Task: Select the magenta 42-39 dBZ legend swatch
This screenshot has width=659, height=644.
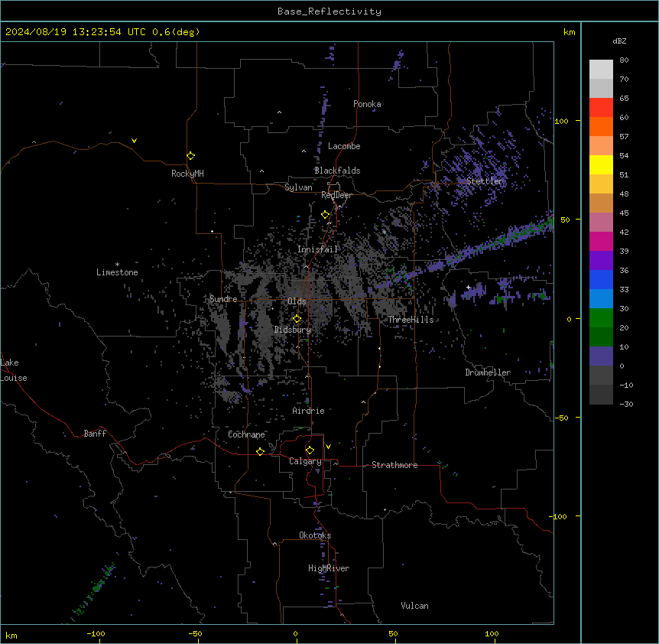Action: 601,241
